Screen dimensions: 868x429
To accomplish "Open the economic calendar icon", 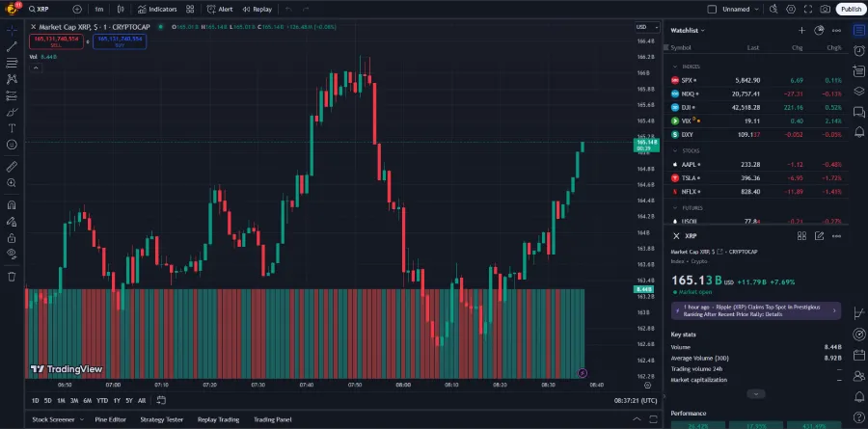I will pos(858,355).
